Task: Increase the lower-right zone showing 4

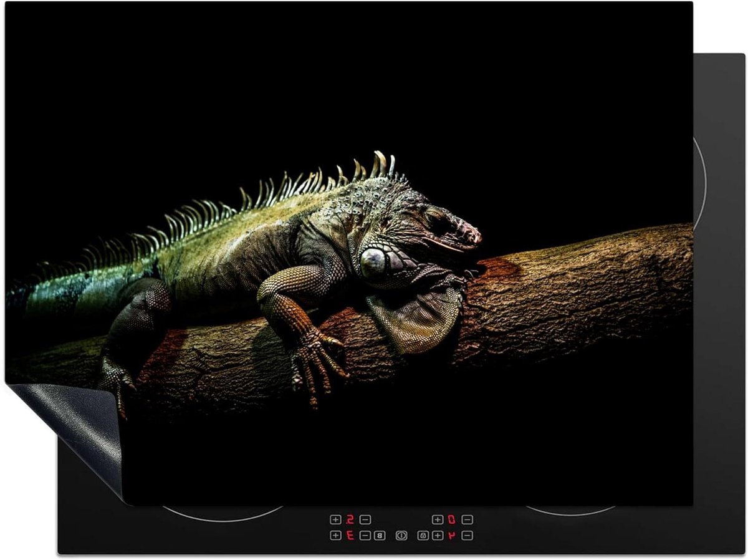Action: click(438, 535)
